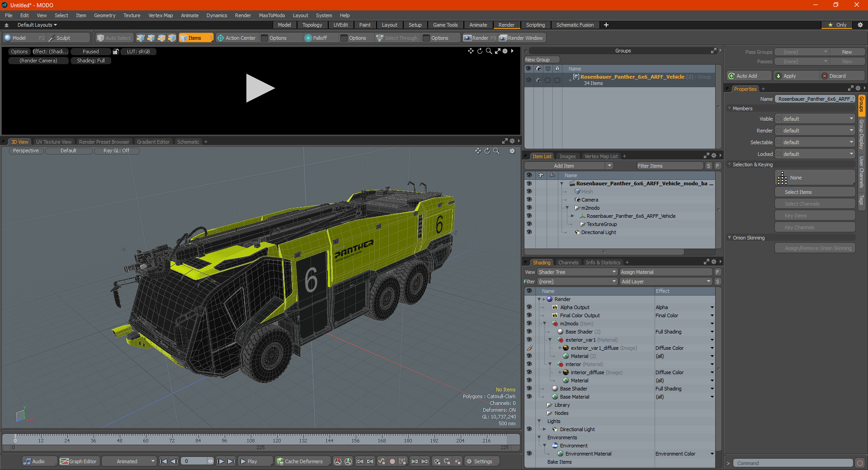Screen dimensions: 868x470
Task: Click render preview reset rotation icon
Action: [480, 51]
